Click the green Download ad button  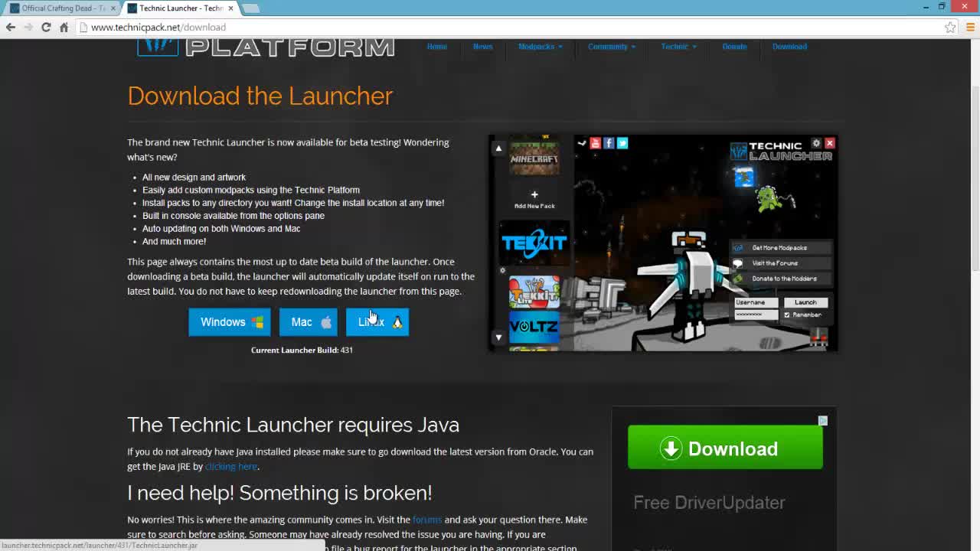[725, 448]
